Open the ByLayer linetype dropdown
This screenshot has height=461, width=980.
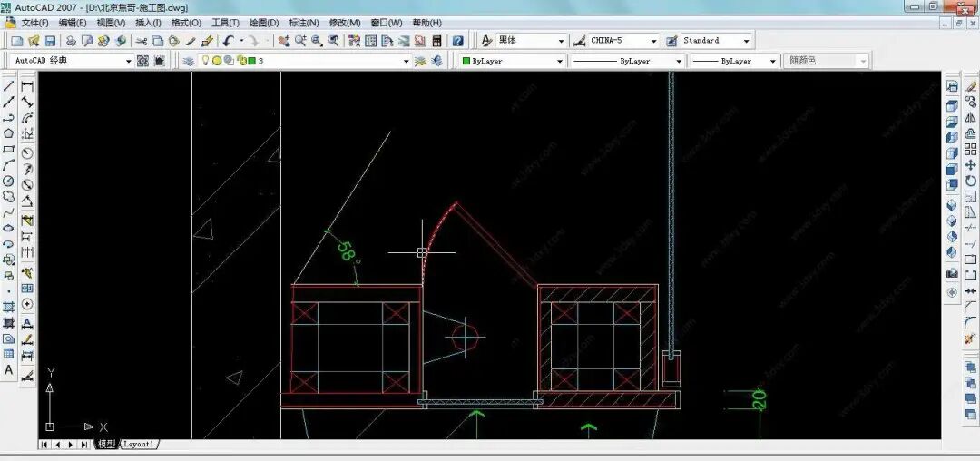(x=627, y=61)
